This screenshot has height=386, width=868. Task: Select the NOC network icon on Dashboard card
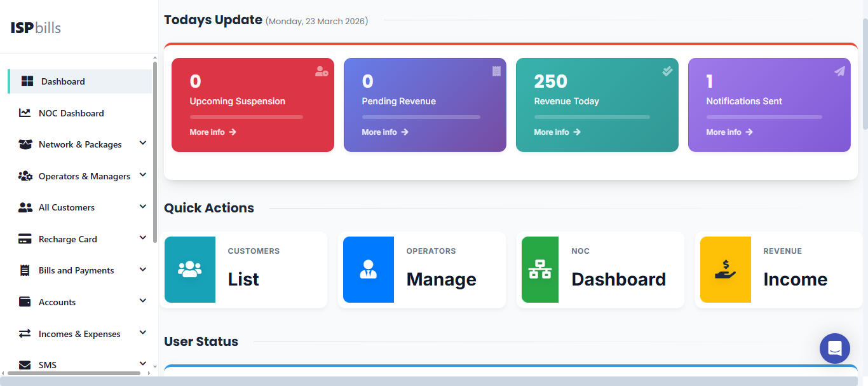[539, 270]
